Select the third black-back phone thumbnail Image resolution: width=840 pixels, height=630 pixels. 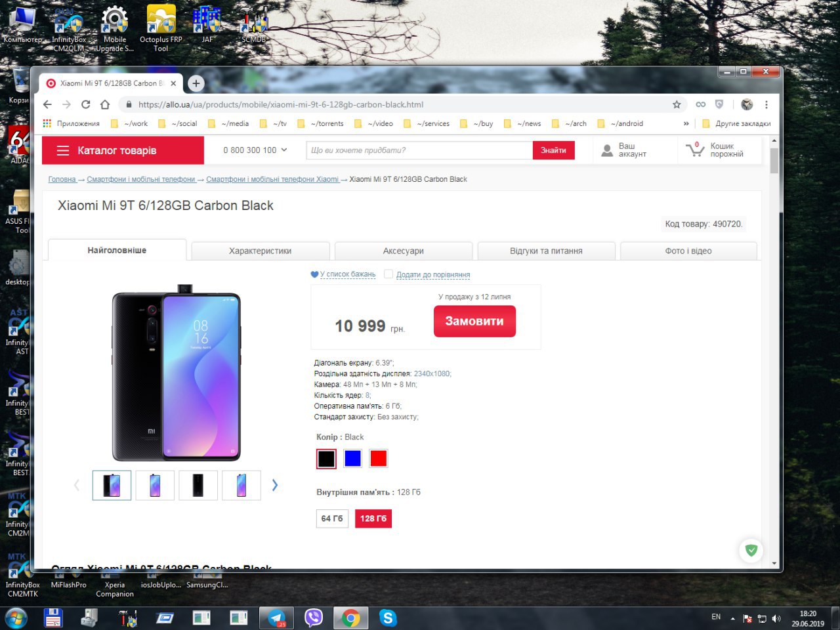pos(198,485)
